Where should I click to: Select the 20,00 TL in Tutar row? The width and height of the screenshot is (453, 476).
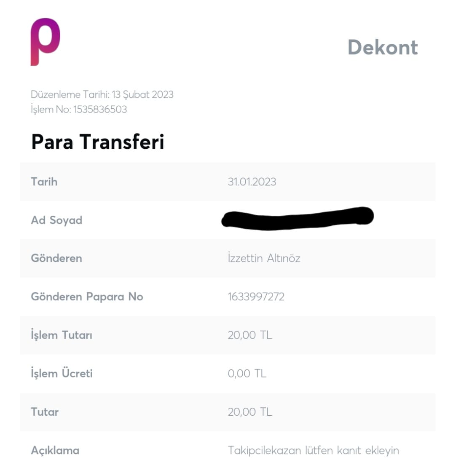pyautogui.click(x=249, y=412)
